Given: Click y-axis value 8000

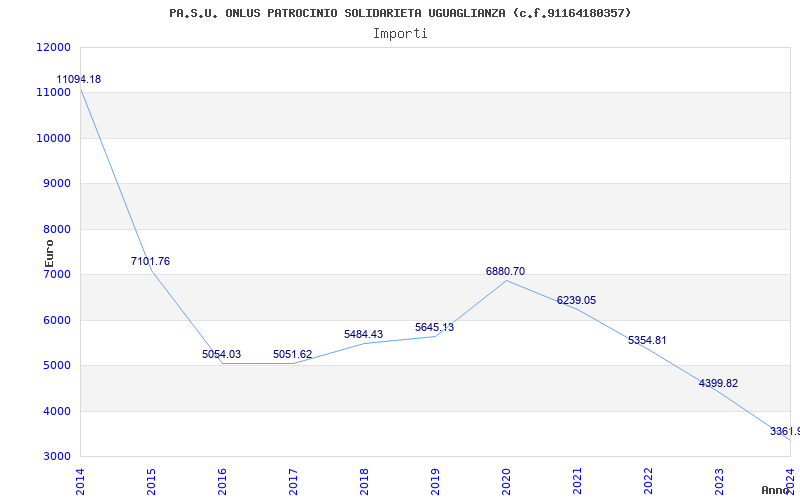Looking at the screenshot, I should [x=56, y=229].
